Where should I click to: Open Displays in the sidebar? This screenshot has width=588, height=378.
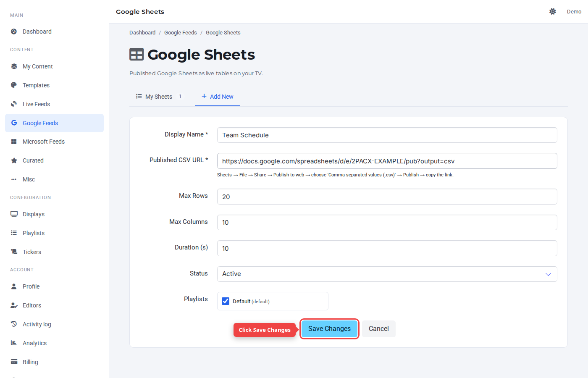click(x=54, y=214)
